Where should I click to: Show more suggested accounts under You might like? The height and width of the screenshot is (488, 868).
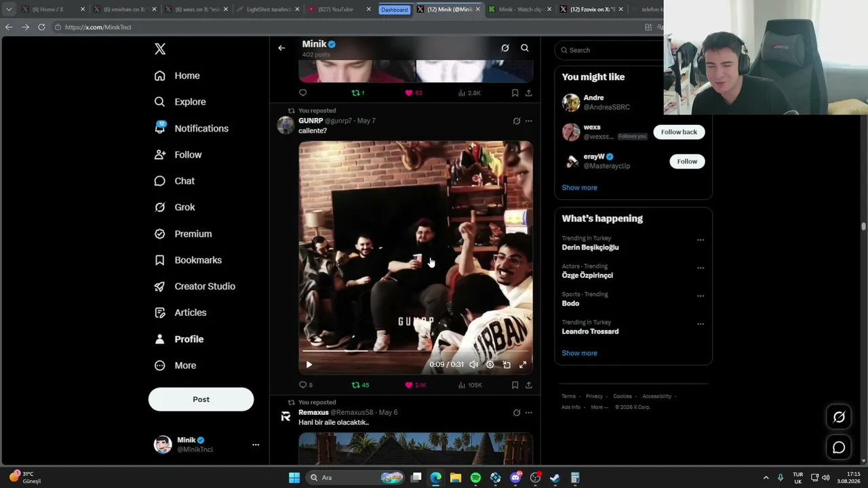579,188
